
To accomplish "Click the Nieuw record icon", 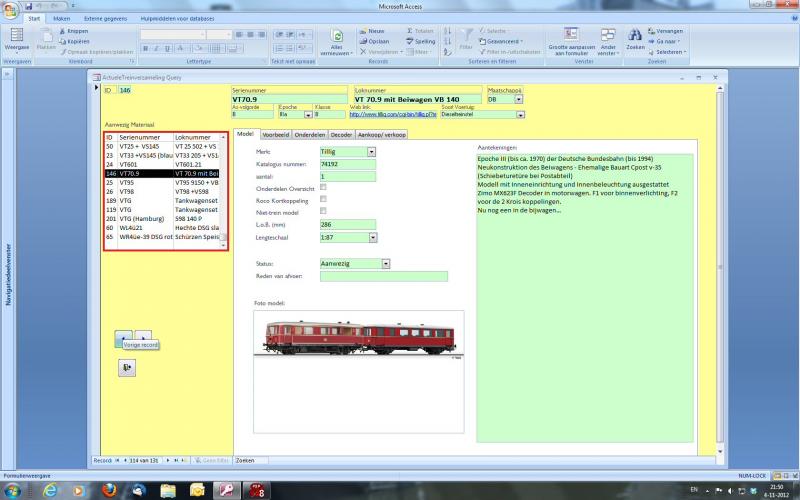I will (x=363, y=31).
